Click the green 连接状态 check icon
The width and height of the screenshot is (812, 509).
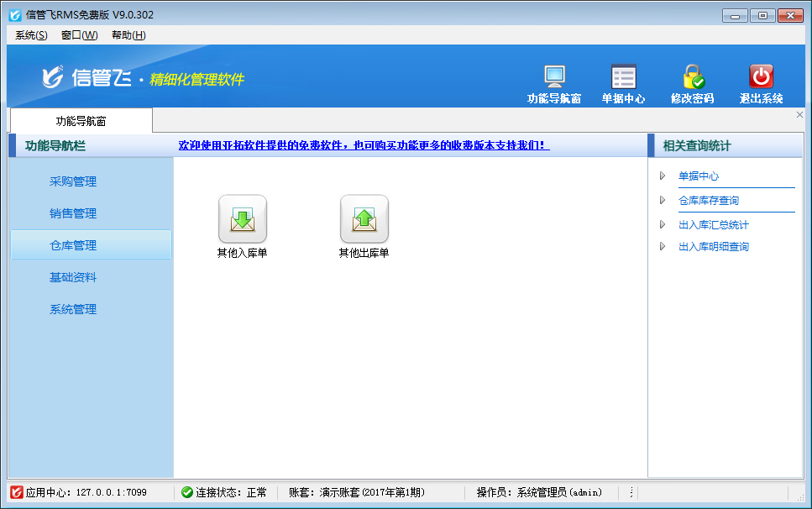tap(186, 492)
